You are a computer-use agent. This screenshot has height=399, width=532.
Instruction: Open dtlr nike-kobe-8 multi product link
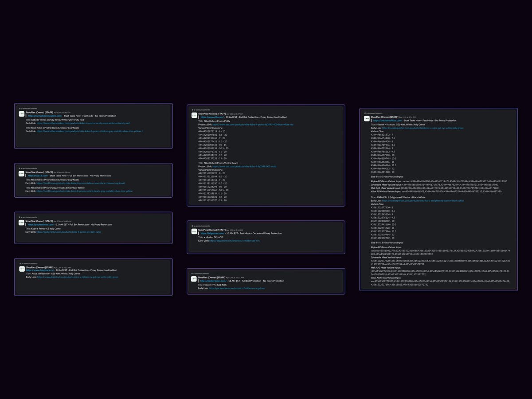pyautogui.click(x=244, y=166)
